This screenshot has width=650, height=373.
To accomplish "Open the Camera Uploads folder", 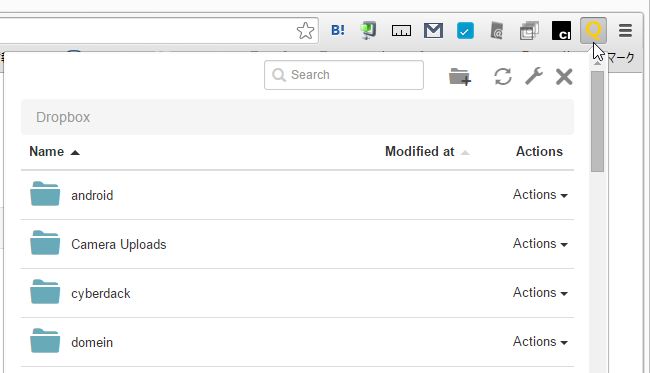I will point(119,245).
